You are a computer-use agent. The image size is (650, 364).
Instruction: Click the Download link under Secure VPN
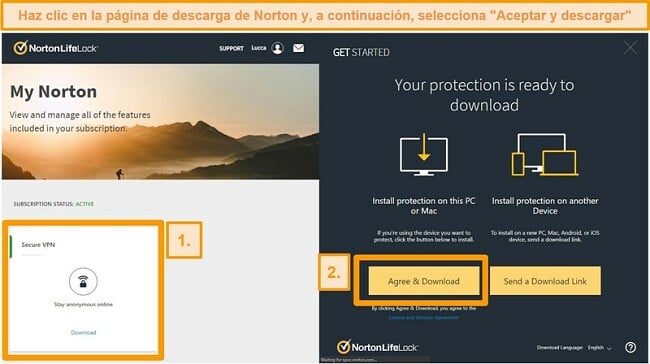click(x=83, y=332)
